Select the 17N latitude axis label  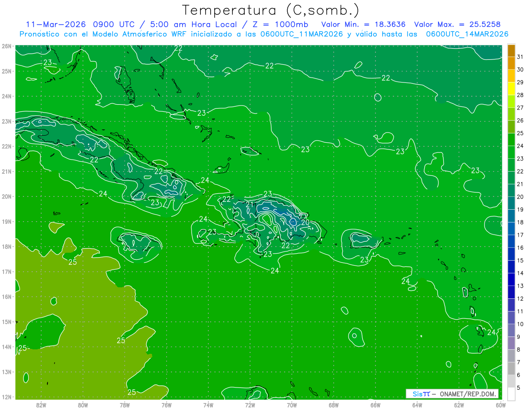(7, 272)
